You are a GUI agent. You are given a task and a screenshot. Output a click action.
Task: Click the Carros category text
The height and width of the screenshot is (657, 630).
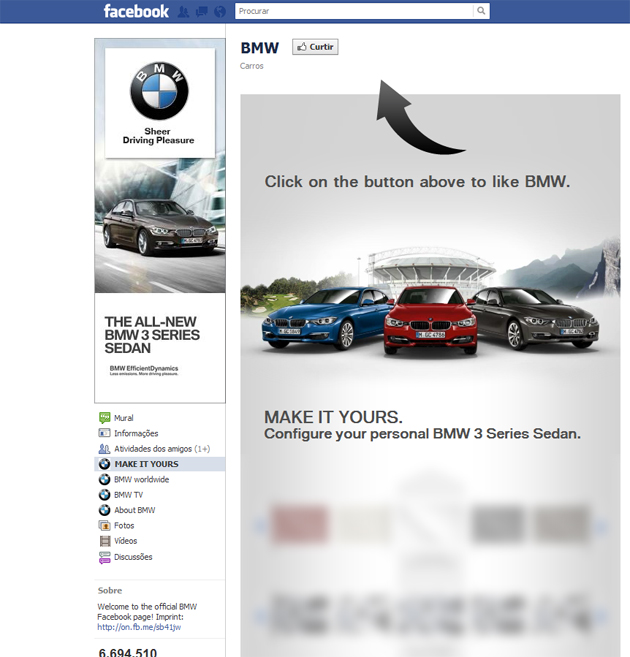click(252, 66)
